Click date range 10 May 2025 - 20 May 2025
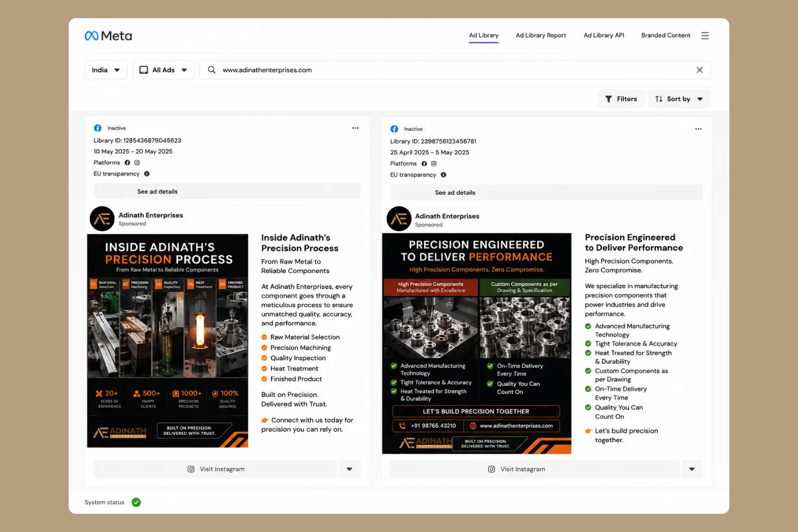Screen dimensions: 798x532 133,151
